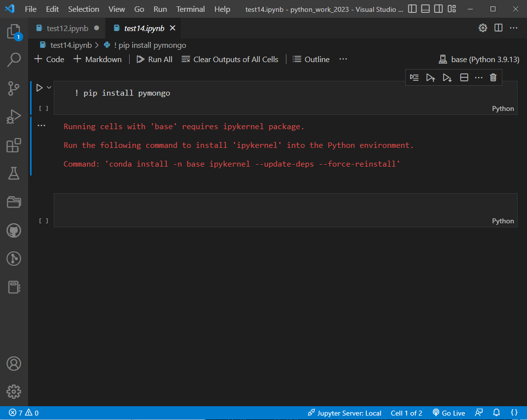Open the Extensions view
Viewport: 527px width, 420px height.
14,145
